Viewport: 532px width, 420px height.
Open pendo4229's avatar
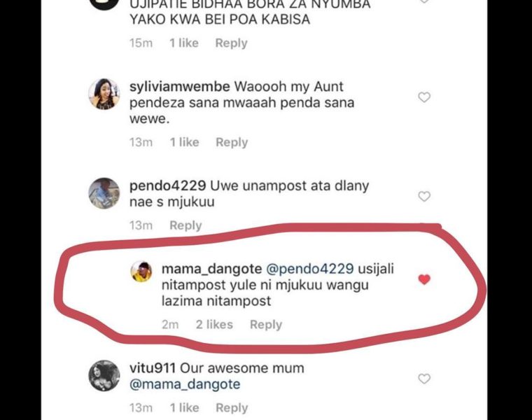[x=104, y=192]
